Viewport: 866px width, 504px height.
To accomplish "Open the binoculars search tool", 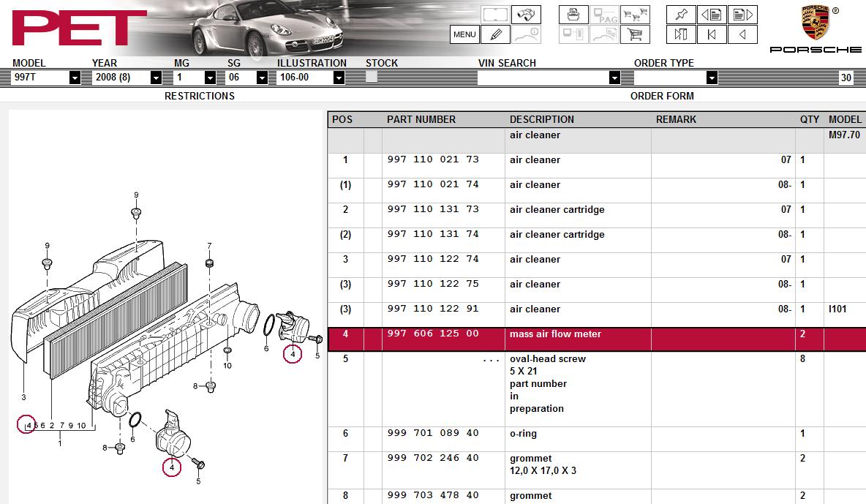I will [x=526, y=15].
